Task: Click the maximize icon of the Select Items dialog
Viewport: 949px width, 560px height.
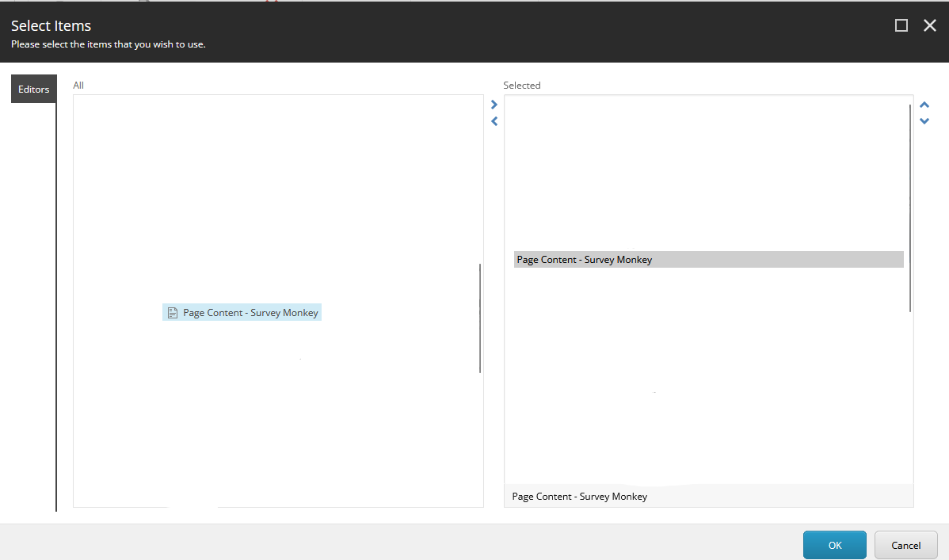Action: point(901,25)
